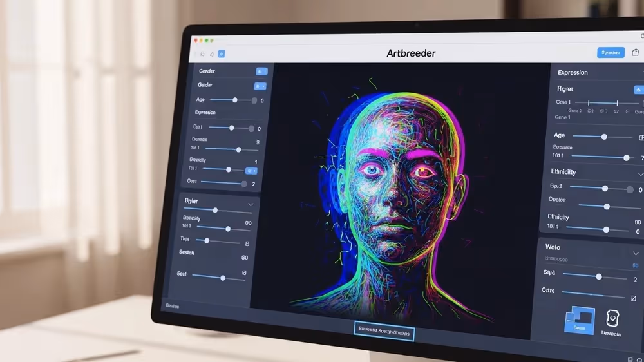Click the white outlined icon at bottom right
The image size is (644, 362).
click(612, 318)
